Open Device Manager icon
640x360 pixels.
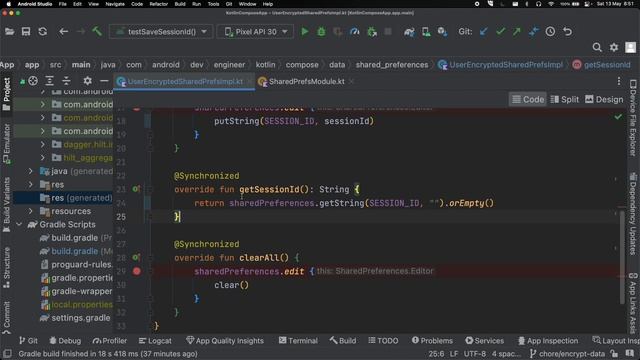click(x=426, y=32)
